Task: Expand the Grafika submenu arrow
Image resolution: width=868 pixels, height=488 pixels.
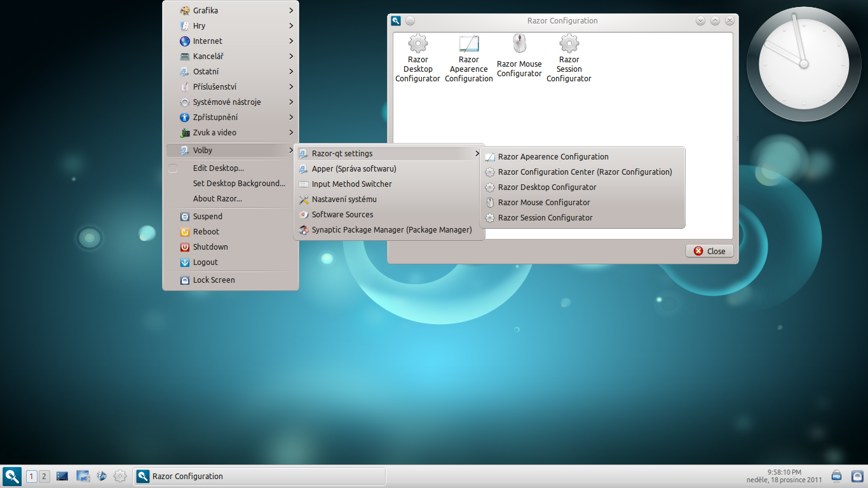Action: [291, 11]
